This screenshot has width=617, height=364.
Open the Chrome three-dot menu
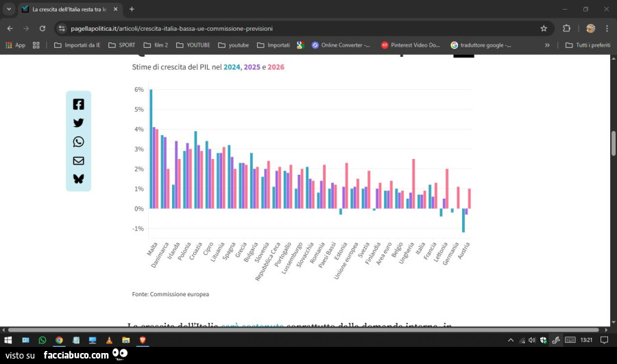tap(607, 29)
